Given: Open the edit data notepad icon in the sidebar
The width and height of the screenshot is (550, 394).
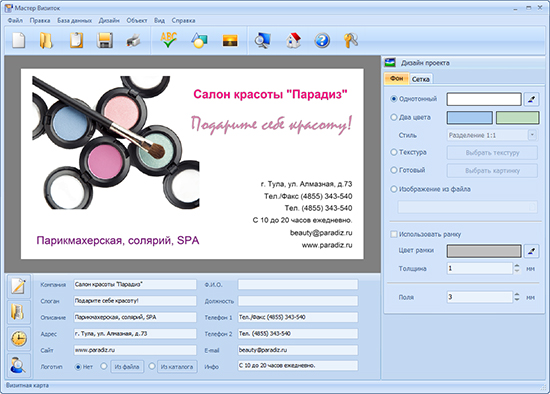Looking at the screenshot, I should [x=19, y=286].
